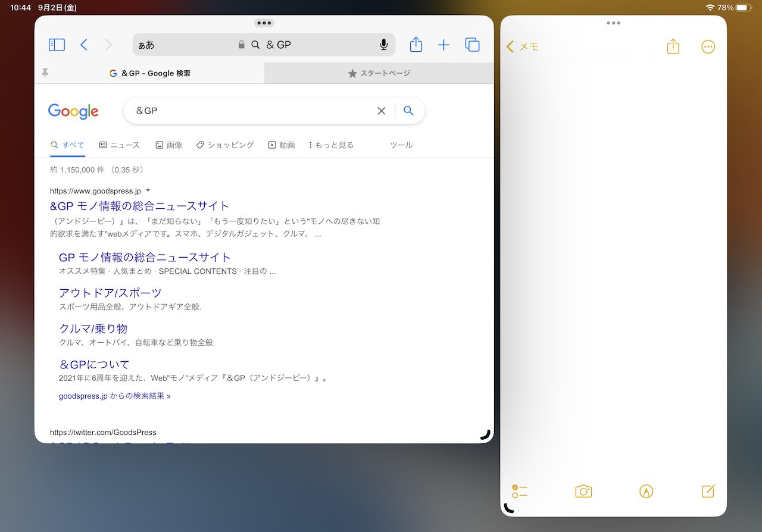Open Notes more options ellipsis
Image resolution: width=762 pixels, height=532 pixels.
[708, 46]
